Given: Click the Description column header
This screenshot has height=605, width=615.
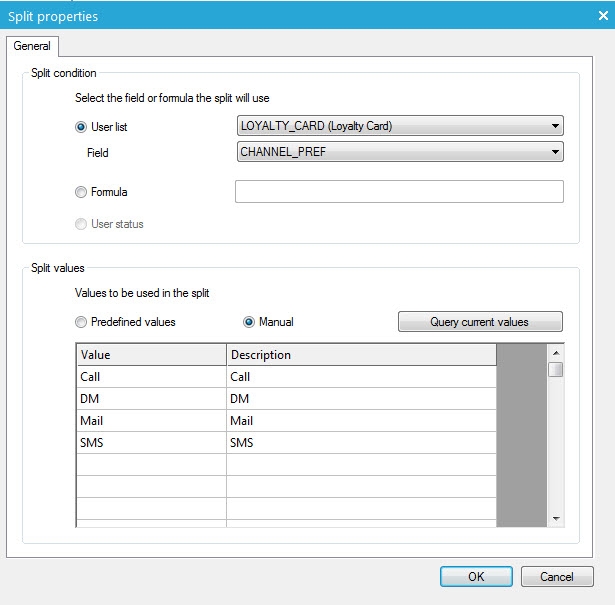Looking at the screenshot, I should (361, 355).
